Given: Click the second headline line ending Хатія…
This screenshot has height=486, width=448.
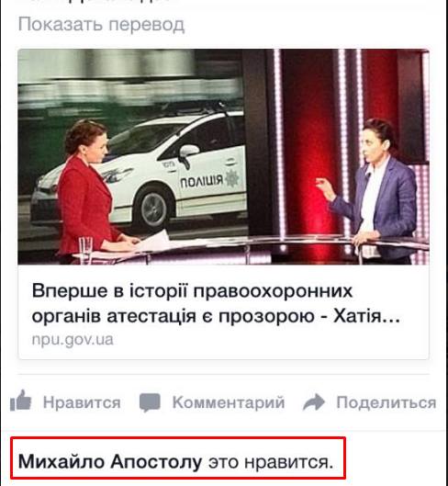Looking at the screenshot, I should click(216, 317).
